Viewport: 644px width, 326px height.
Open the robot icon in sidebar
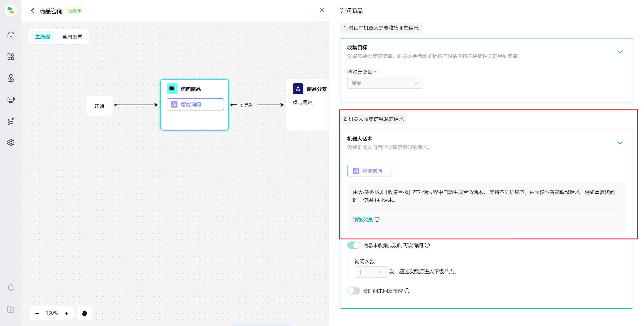pyautogui.click(x=11, y=100)
